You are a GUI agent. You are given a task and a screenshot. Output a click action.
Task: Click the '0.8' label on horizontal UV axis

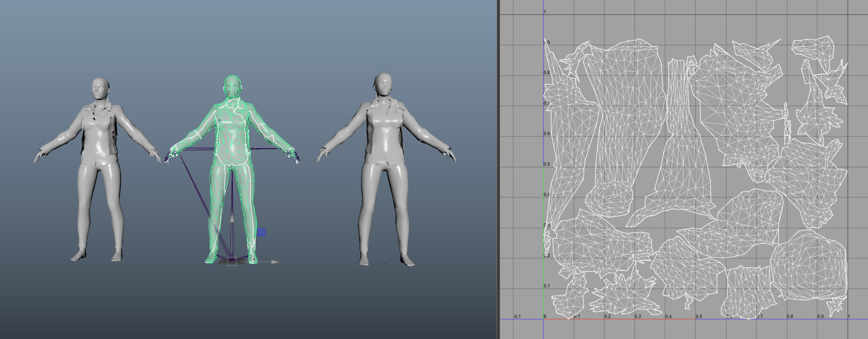[x=790, y=316]
